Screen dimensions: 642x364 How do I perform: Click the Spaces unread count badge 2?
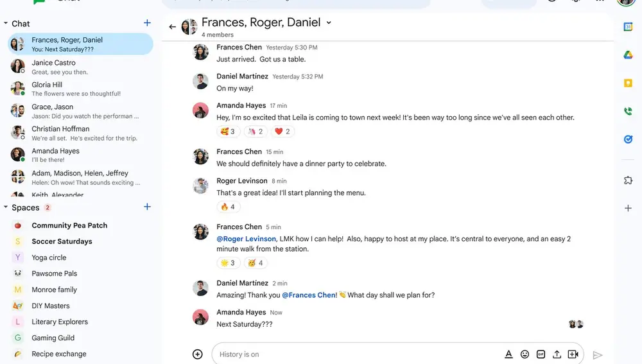(x=48, y=207)
